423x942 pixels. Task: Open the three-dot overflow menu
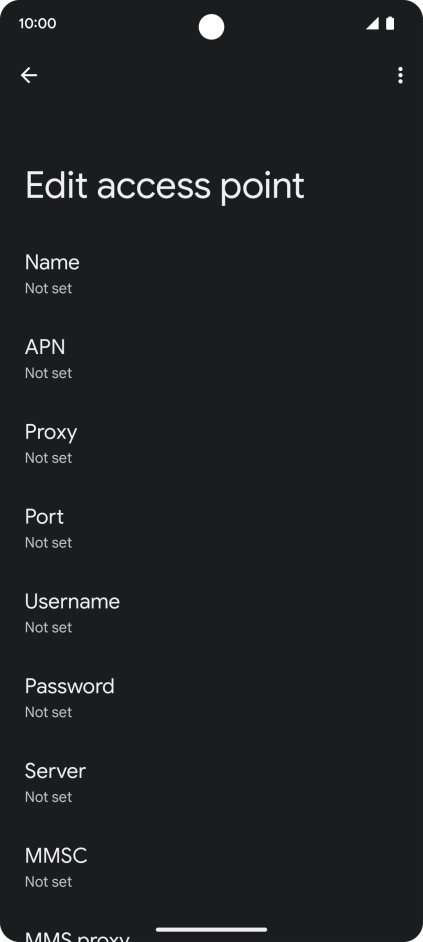tap(400, 75)
